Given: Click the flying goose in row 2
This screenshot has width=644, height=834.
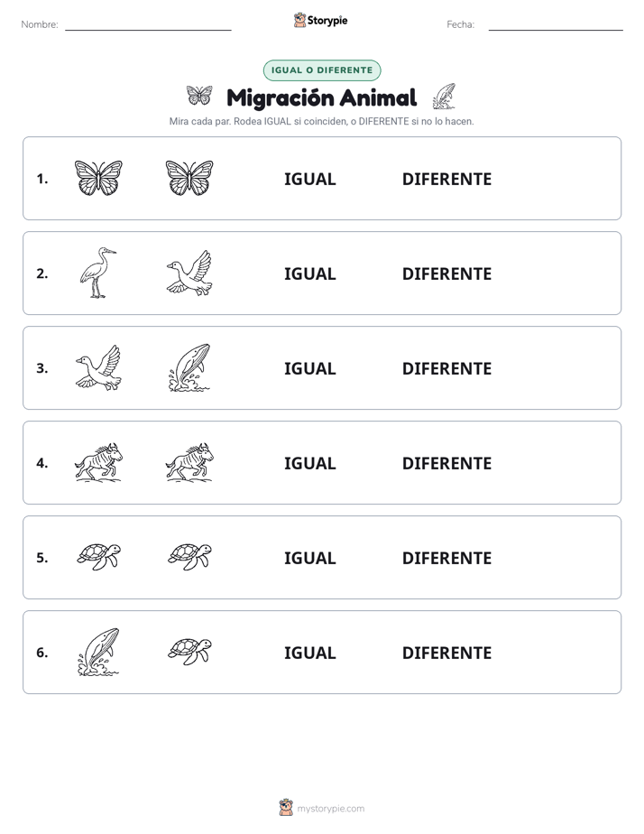Looking at the screenshot, I should point(189,273).
